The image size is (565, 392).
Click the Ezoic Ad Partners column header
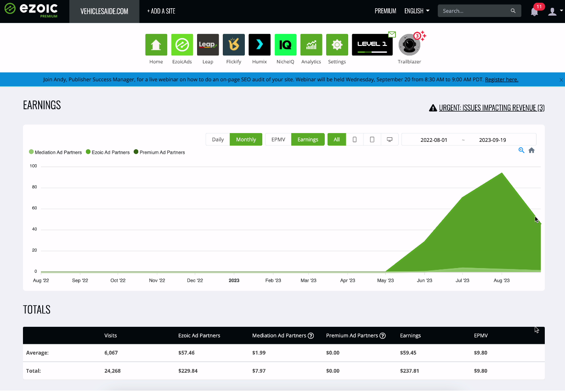tap(199, 336)
